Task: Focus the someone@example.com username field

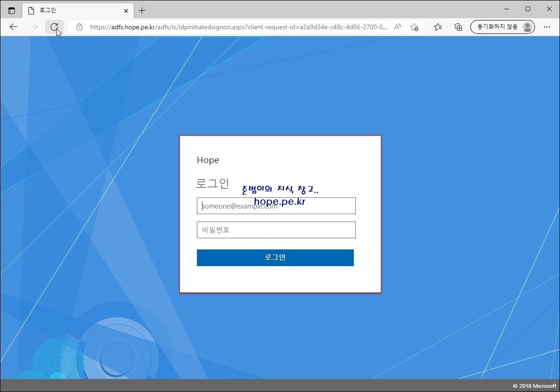Action: (276, 206)
